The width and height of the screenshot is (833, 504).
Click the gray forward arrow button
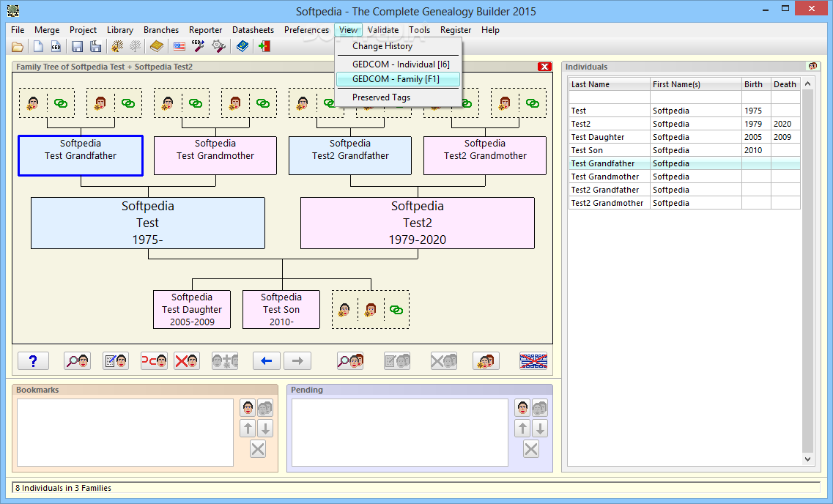tap(297, 361)
